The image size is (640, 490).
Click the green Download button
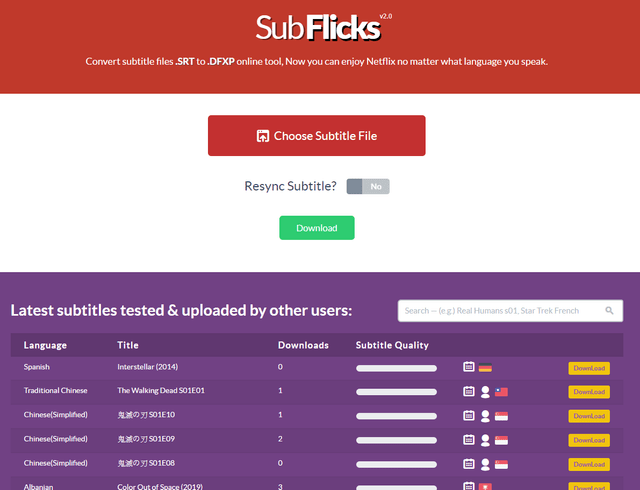point(317,228)
